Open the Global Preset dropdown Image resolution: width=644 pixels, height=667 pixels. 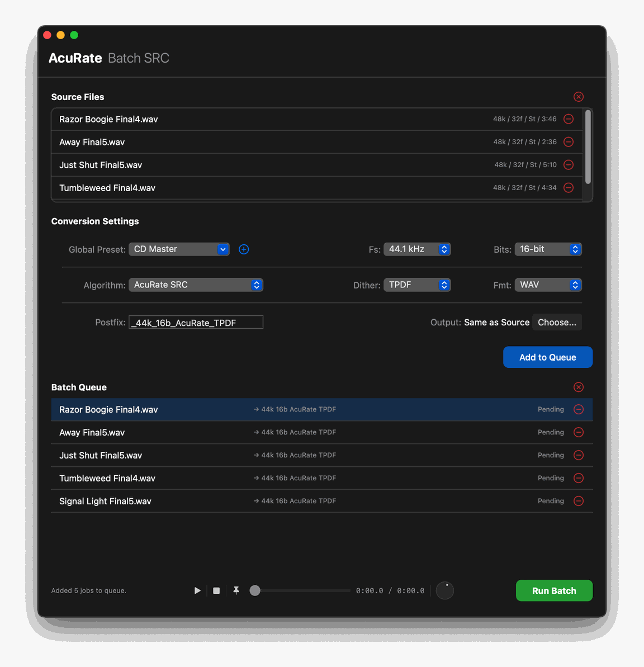(179, 249)
